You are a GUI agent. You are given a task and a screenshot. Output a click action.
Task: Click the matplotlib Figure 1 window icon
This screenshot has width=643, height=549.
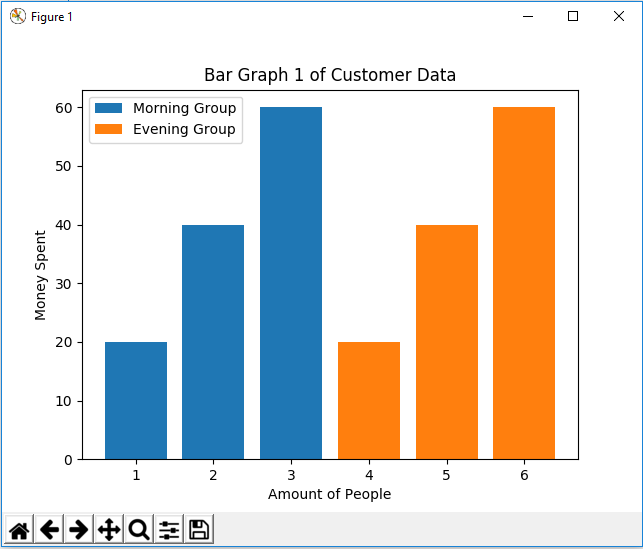[18, 16]
